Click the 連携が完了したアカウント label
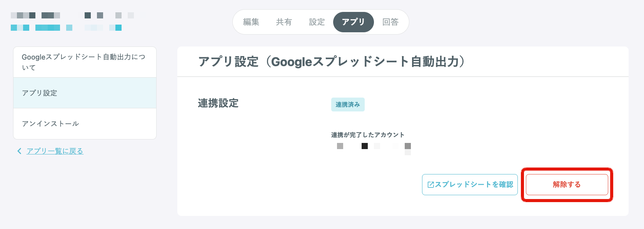The width and height of the screenshot is (644, 229). click(368, 135)
